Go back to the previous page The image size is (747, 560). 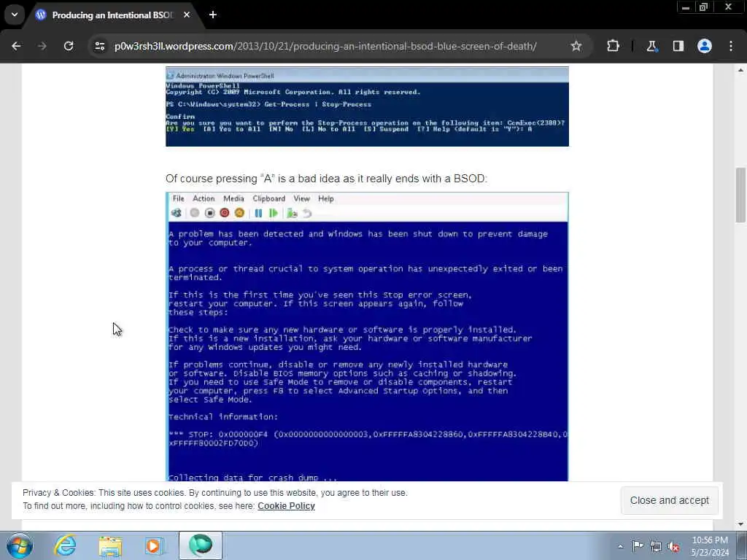pyautogui.click(x=16, y=46)
